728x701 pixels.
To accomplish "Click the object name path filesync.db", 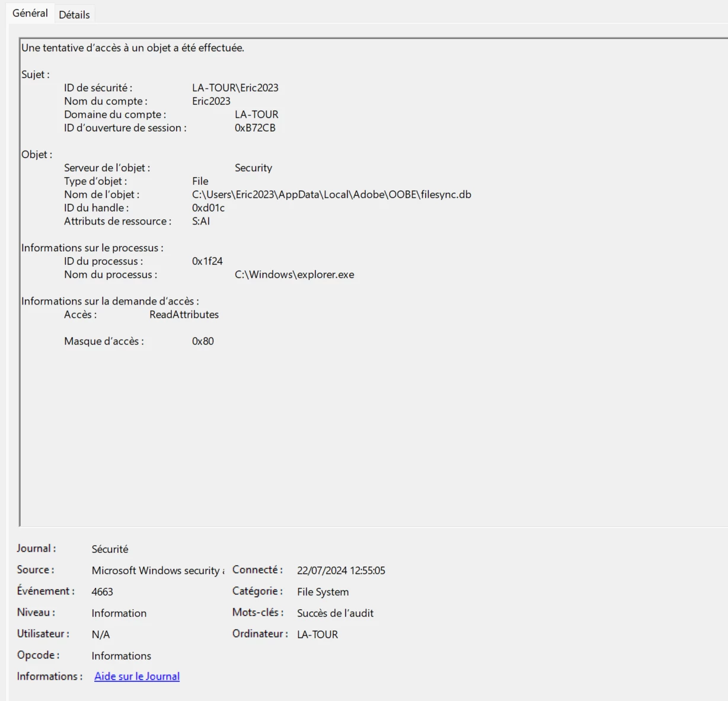I will click(x=331, y=194).
